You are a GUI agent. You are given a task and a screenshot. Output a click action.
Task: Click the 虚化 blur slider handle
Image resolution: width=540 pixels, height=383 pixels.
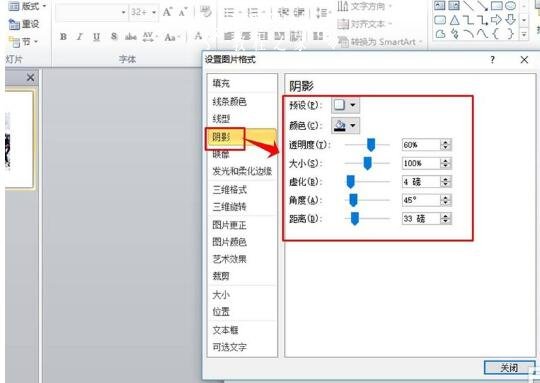[x=351, y=182]
